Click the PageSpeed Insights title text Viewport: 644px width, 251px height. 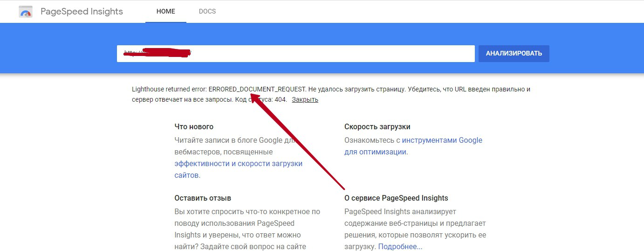point(82,12)
